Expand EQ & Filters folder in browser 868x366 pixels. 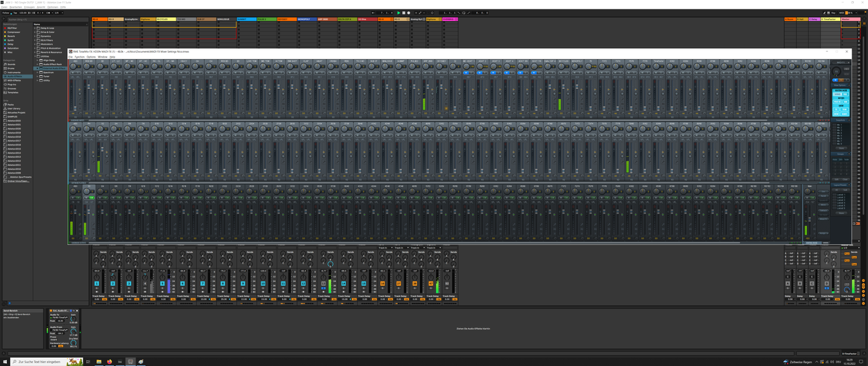tap(35, 40)
